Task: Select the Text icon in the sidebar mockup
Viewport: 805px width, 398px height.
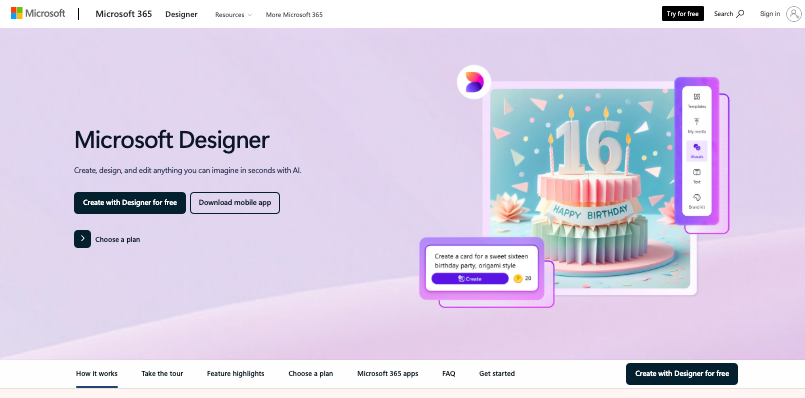Action: [697, 172]
